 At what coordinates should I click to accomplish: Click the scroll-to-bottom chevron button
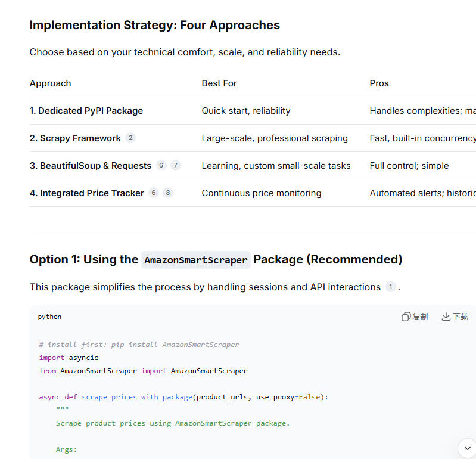tap(466, 448)
